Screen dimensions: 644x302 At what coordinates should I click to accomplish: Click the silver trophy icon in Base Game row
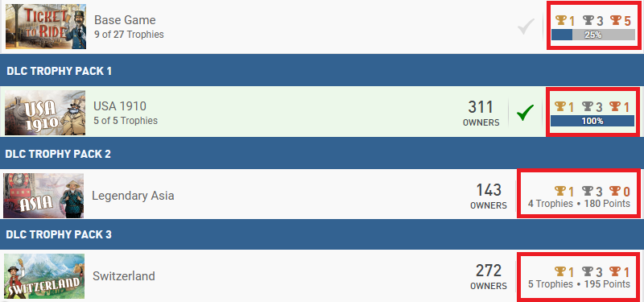(588, 19)
